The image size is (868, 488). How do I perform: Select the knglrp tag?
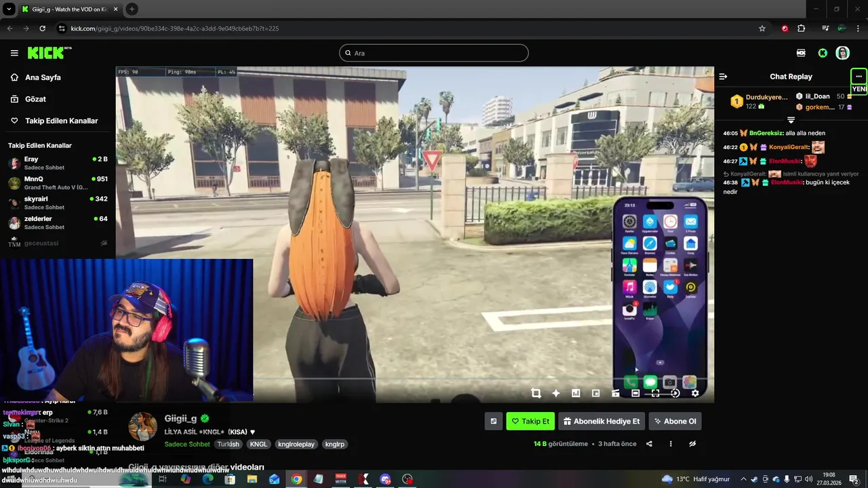point(335,444)
